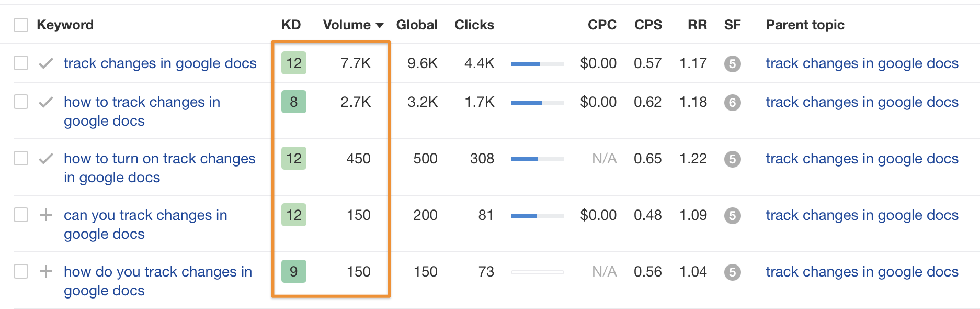Toggle the select-all checkbox in header
Viewport: 980px width, 309px height.
point(21,25)
